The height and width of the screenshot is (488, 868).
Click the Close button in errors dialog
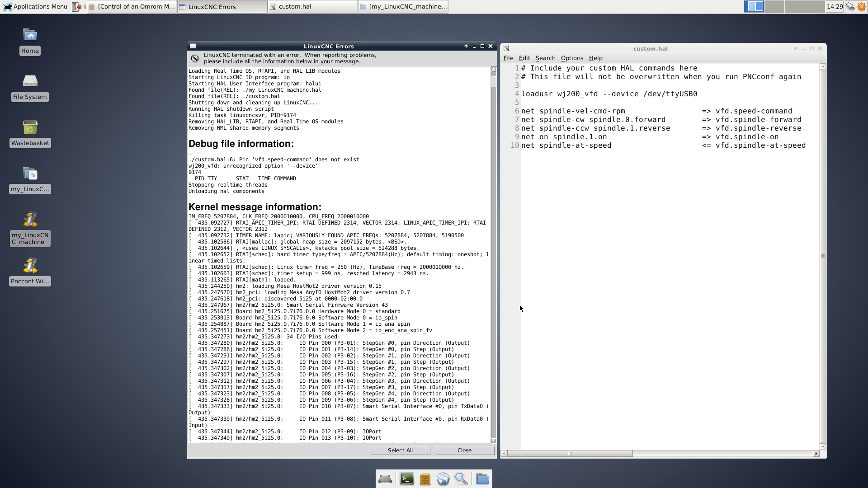pos(464,450)
